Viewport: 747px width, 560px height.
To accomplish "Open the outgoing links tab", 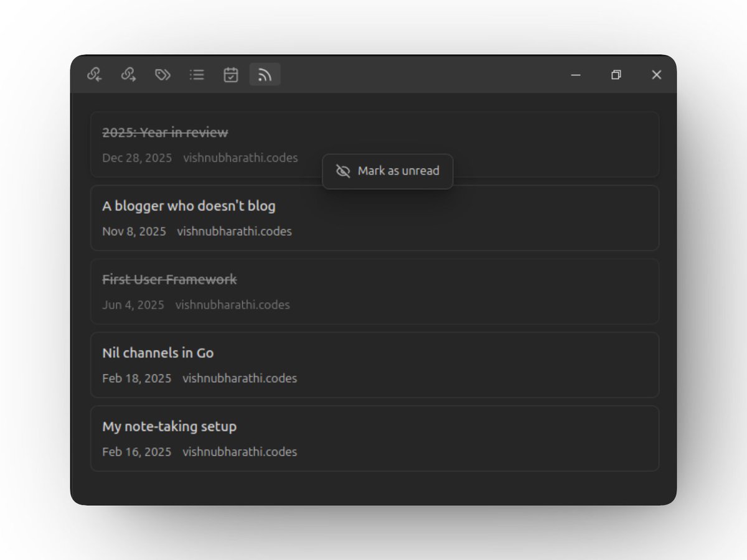I will click(x=128, y=75).
